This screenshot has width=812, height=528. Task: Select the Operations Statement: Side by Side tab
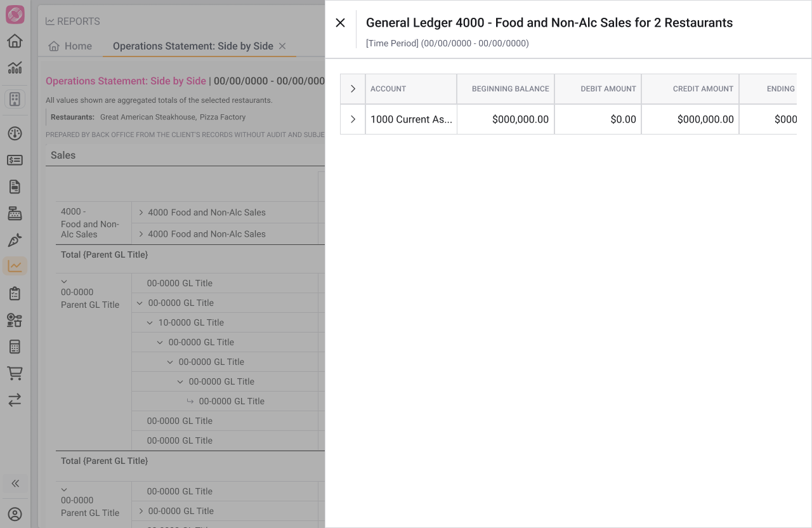click(193, 46)
